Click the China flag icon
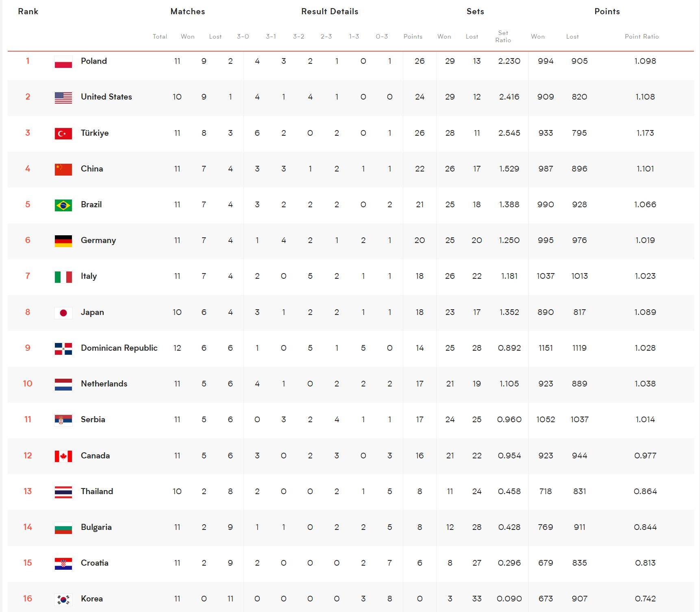 (x=63, y=169)
